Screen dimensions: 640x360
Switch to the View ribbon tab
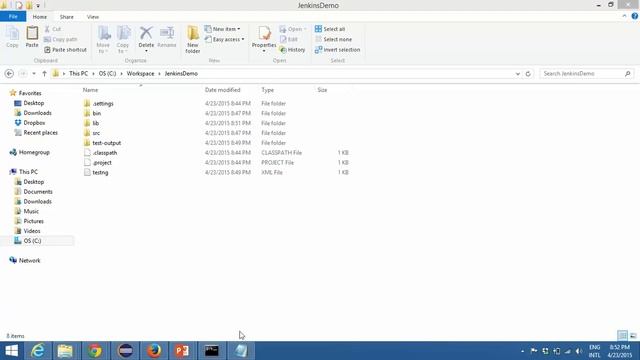[x=93, y=17]
